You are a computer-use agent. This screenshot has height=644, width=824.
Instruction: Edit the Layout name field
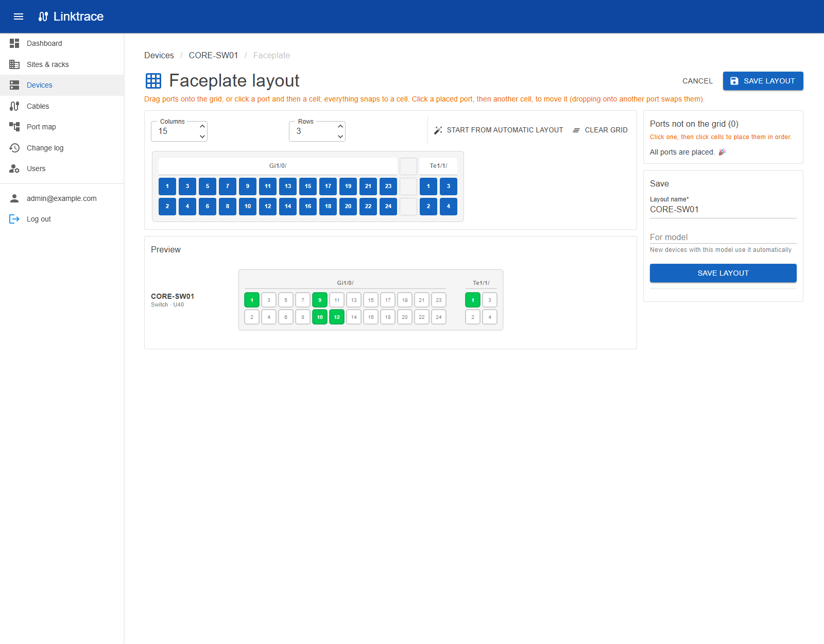pos(723,210)
